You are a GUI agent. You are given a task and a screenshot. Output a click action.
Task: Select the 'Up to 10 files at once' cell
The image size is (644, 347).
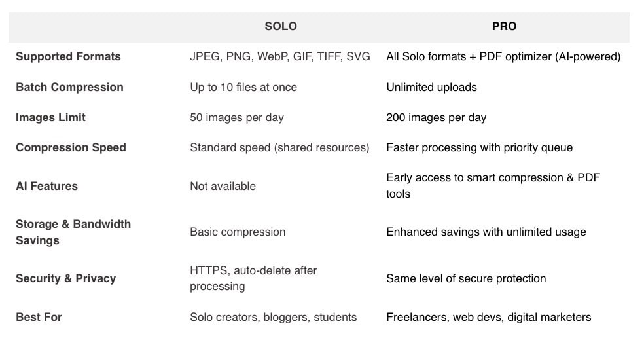click(x=243, y=87)
